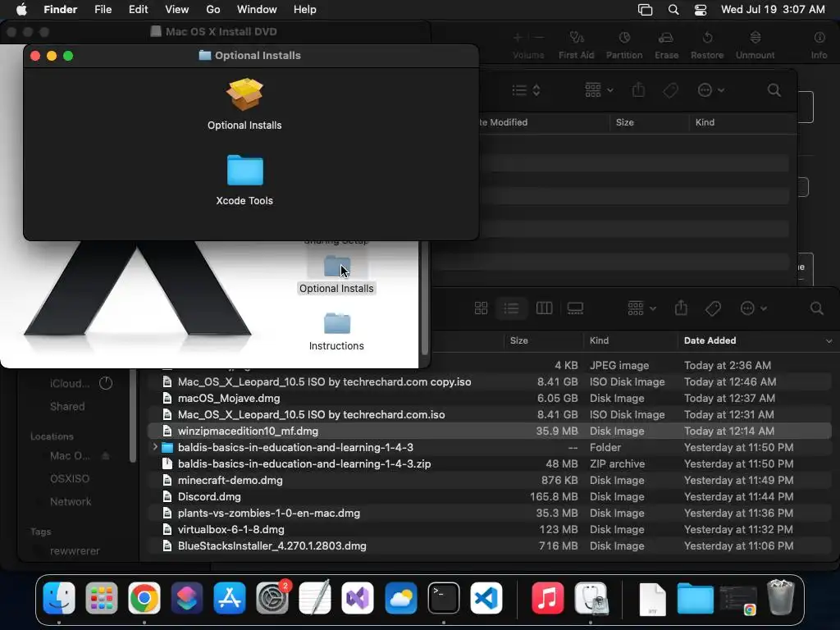Open Terminal from the Dock
840x630 pixels.
(x=444, y=598)
